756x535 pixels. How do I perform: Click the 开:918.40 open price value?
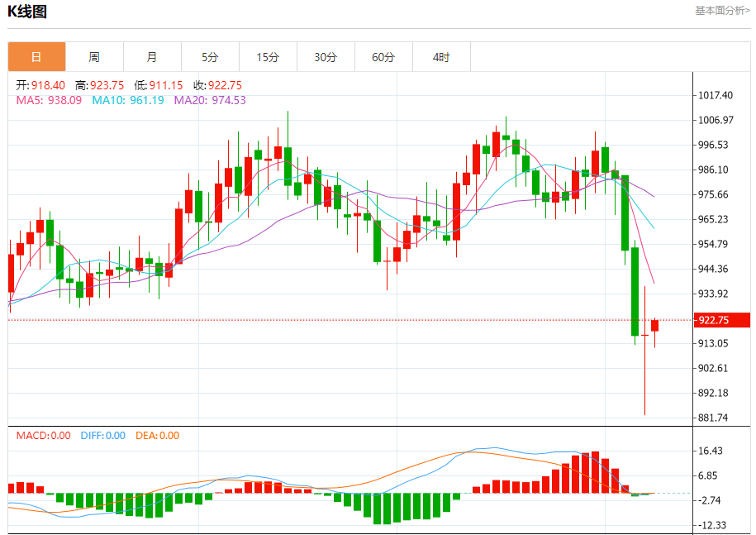pos(40,85)
